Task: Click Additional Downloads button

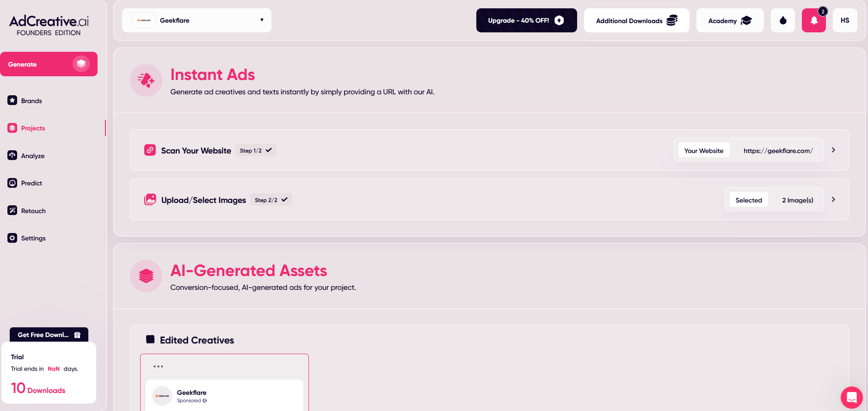Action: pos(637,20)
